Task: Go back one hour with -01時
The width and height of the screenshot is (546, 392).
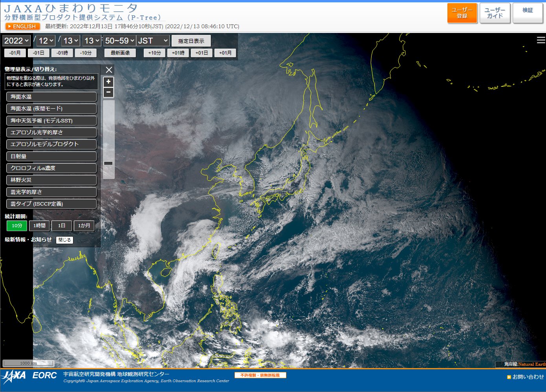Action: point(62,53)
